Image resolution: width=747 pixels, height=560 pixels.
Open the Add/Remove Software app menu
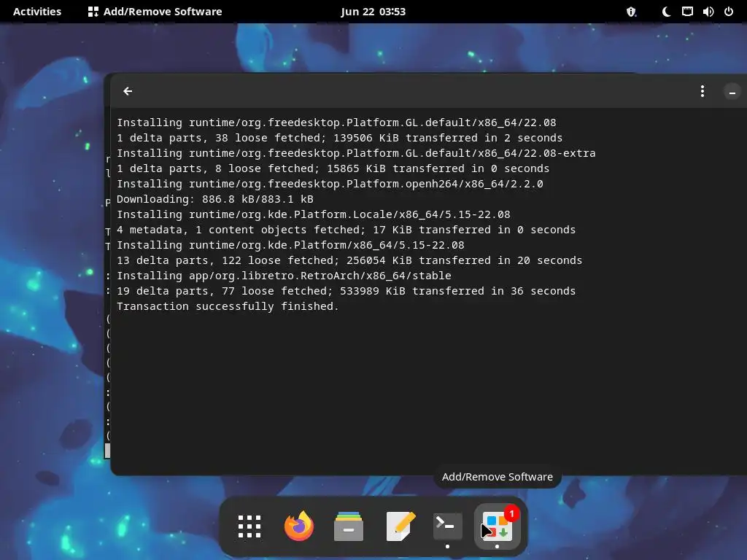tap(155, 12)
